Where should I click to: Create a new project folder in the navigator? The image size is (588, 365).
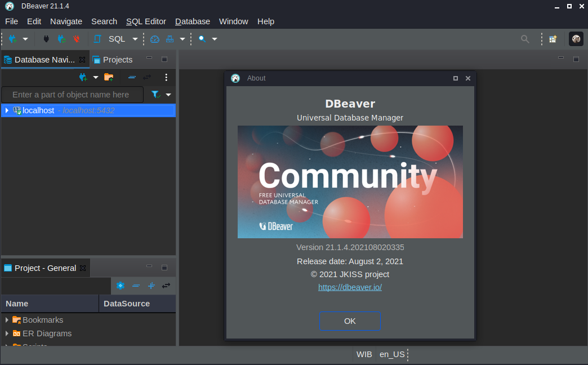(x=109, y=77)
